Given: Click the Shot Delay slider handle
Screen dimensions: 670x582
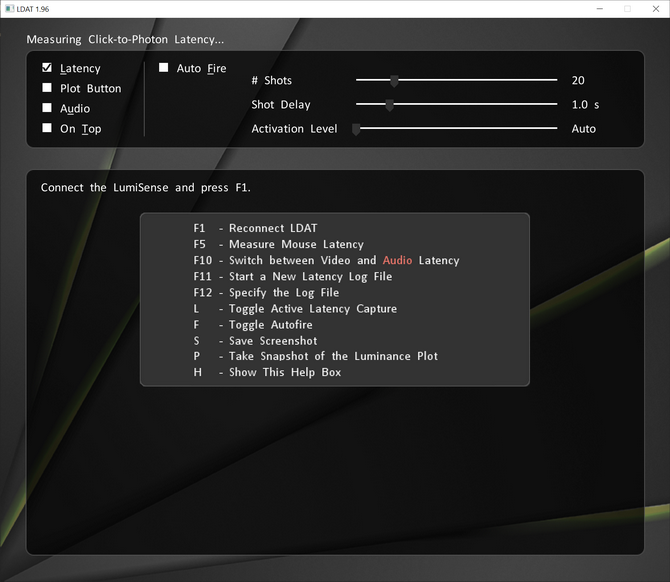Looking at the screenshot, I should (x=389, y=105).
